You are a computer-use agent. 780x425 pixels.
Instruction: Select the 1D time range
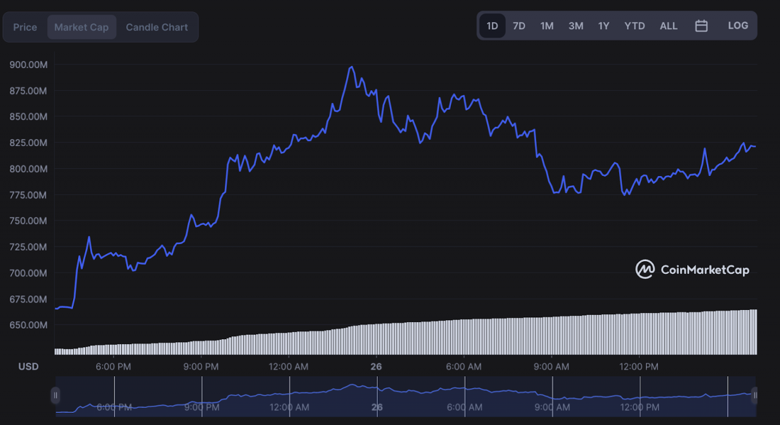[x=492, y=26]
